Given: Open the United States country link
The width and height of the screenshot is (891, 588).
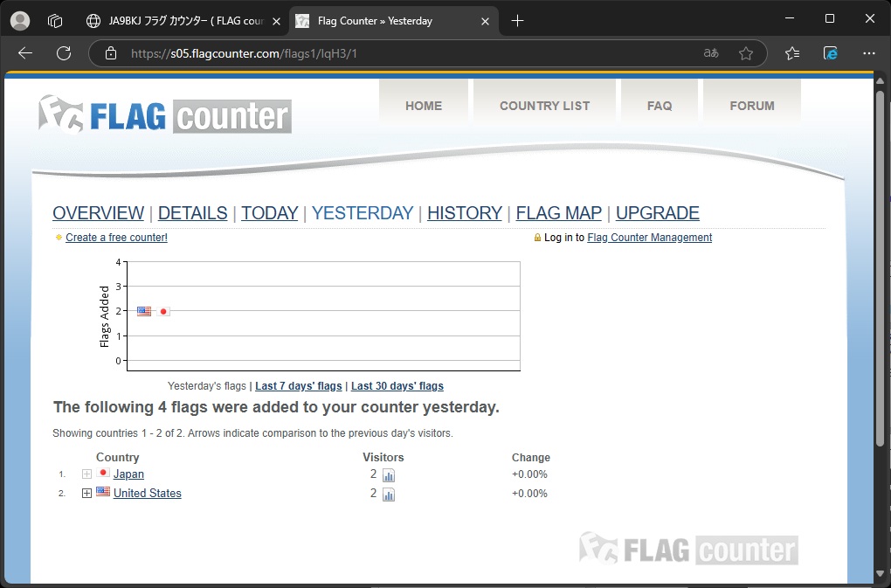Looking at the screenshot, I should [147, 493].
